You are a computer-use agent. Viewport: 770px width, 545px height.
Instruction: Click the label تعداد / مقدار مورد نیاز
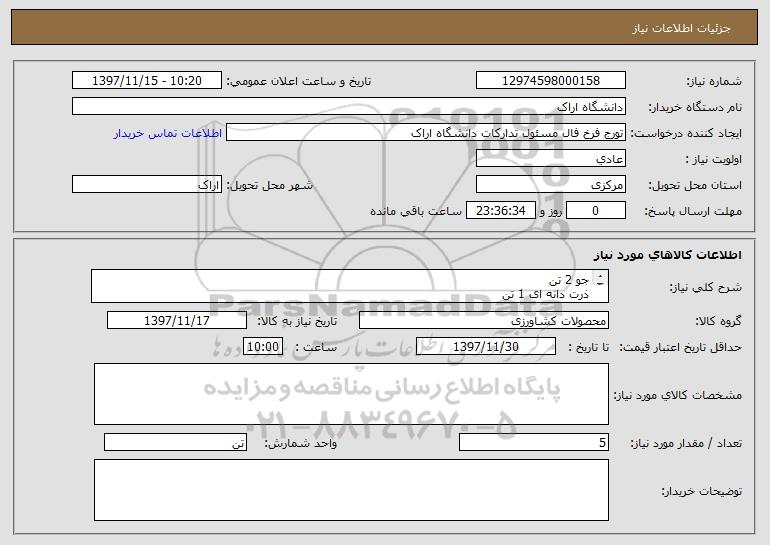click(686, 444)
